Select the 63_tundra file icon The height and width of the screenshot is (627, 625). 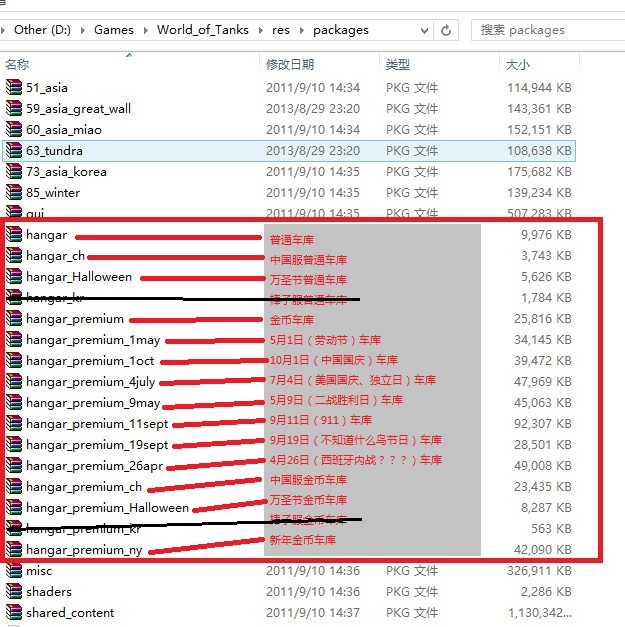click(x=14, y=150)
